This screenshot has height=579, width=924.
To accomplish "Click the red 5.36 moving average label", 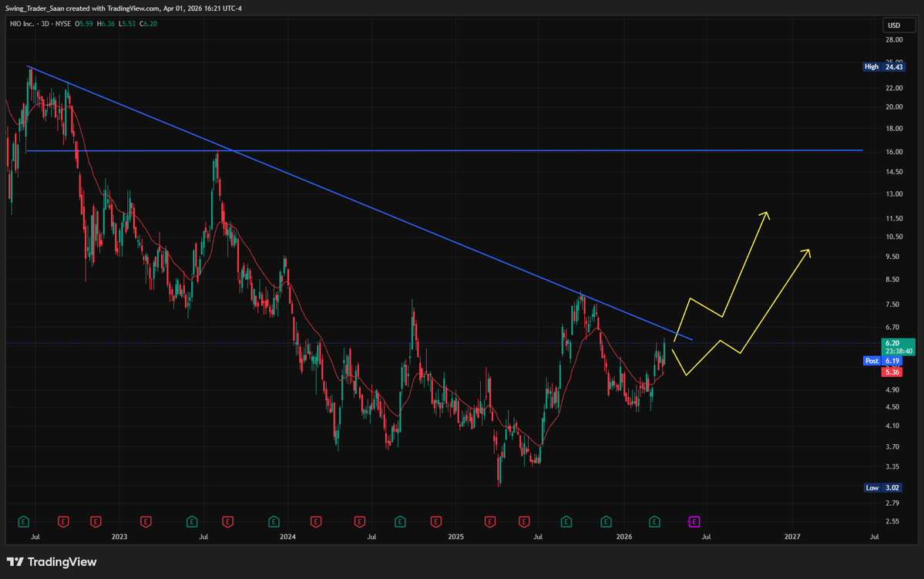I will click(x=892, y=372).
